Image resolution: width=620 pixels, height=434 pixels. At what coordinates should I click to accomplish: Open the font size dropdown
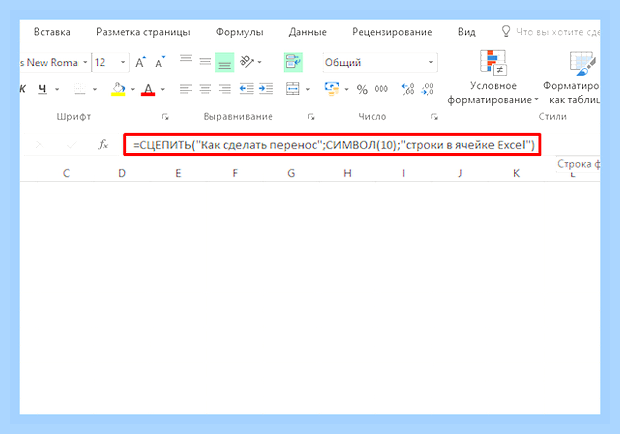123,62
